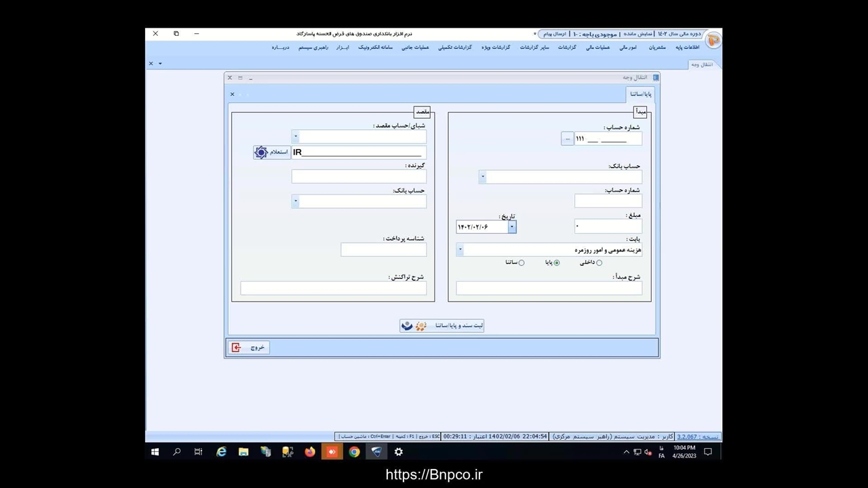Viewport: 868px width, 488px height.
Task: Expand the source حساب بانک dropdown
Action: (483, 178)
